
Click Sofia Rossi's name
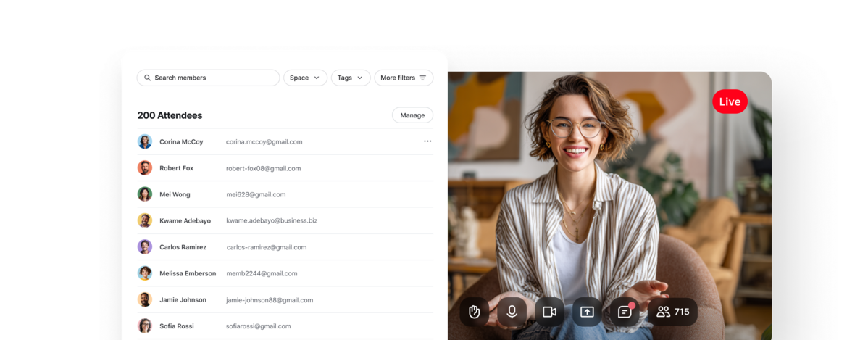pos(177,326)
